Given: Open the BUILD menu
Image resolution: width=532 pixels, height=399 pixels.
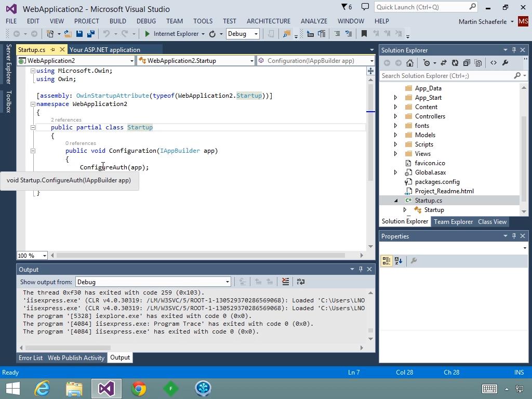Looking at the screenshot, I should 118,21.
